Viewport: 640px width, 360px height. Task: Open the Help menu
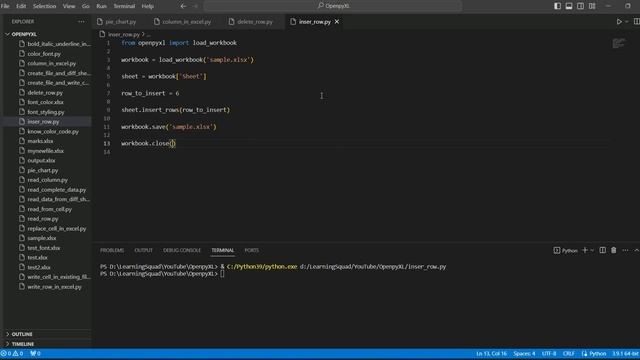coord(147,6)
